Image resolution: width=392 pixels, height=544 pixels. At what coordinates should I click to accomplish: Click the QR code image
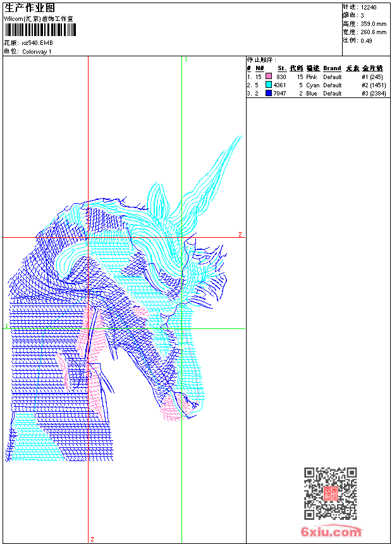[x=330, y=493]
